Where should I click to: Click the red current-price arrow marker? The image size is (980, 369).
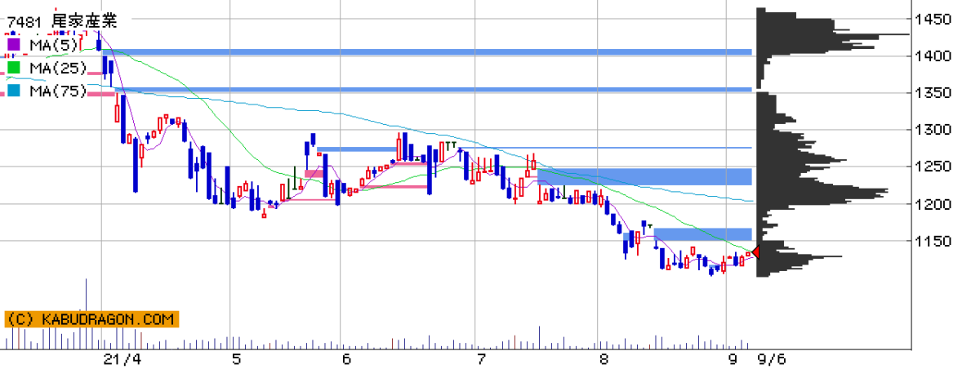(755, 252)
